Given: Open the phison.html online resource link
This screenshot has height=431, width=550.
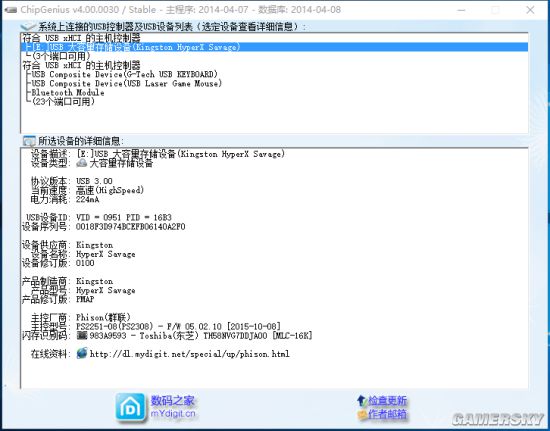Looking at the screenshot, I should [189, 353].
